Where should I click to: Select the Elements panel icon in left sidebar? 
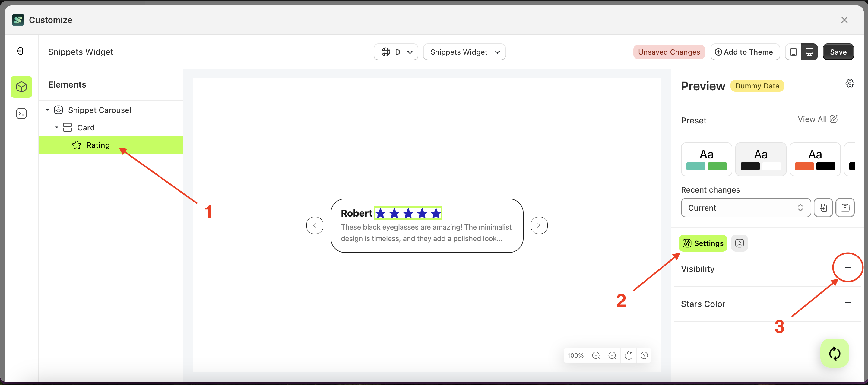point(21,87)
